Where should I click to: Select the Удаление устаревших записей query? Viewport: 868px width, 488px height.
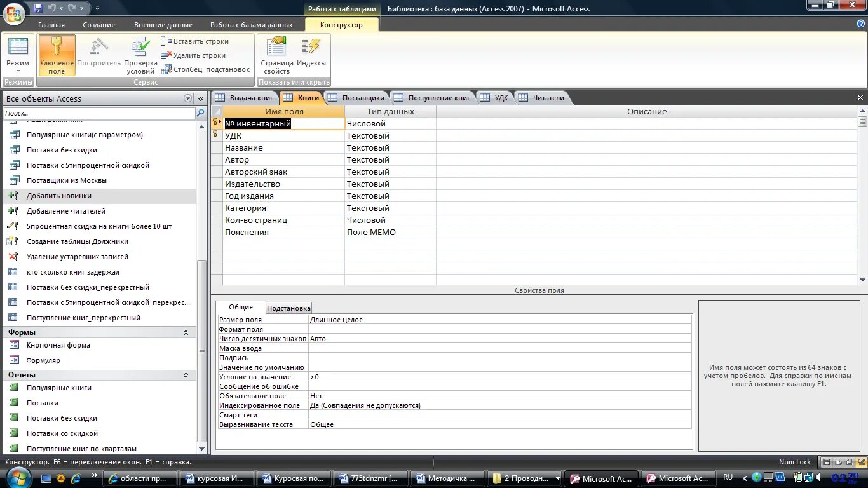pyautogui.click(x=78, y=257)
